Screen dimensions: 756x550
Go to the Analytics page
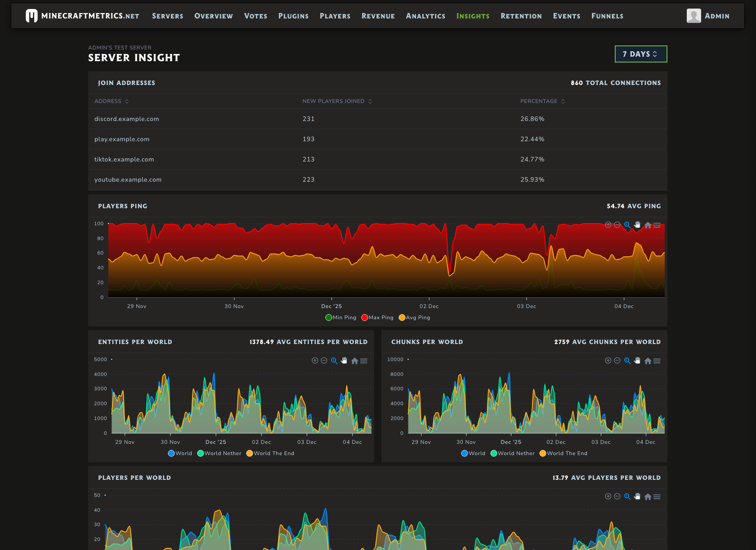coord(425,16)
